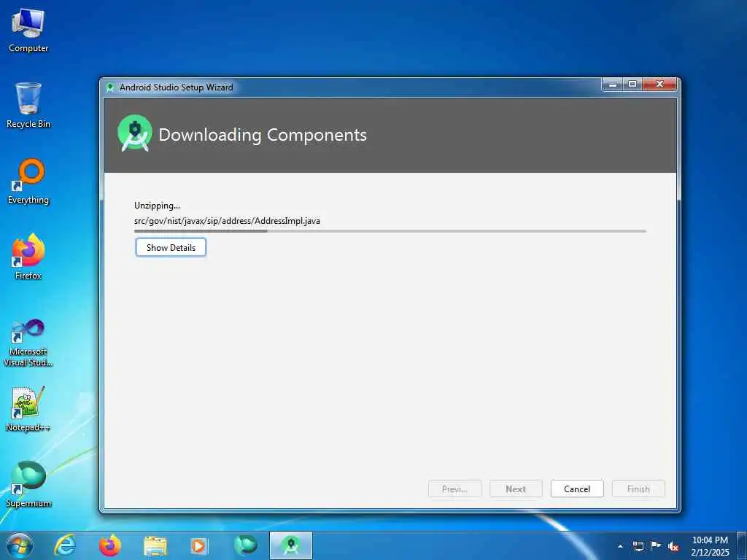Image resolution: width=747 pixels, height=560 pixels.
Task: Click the disabled Finish button
Action: pyautogui.click(x=638, y=489)
